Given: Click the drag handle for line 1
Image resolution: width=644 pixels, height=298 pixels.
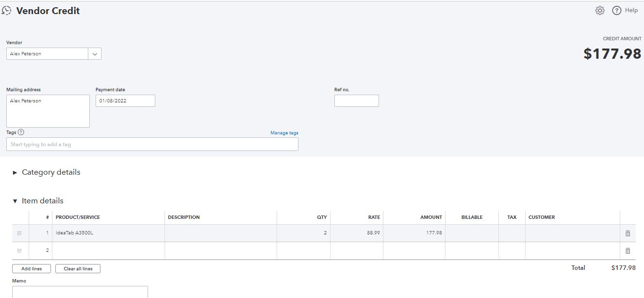Looking at the screenshot, I should (19, 233).
